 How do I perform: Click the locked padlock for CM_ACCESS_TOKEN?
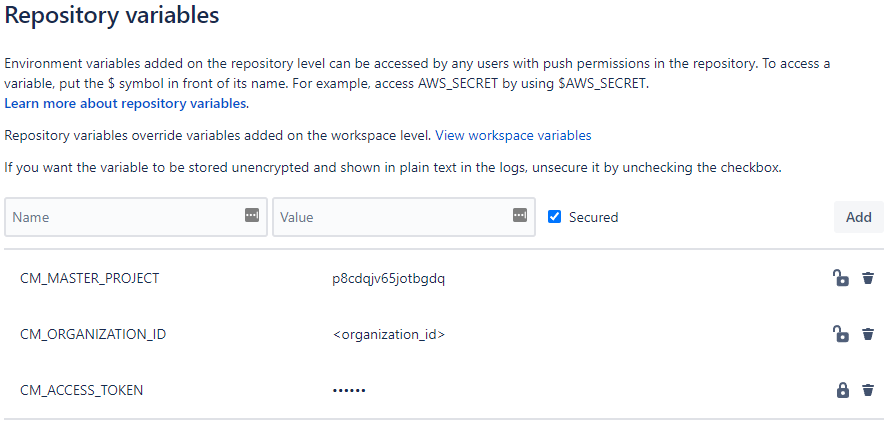842,390
